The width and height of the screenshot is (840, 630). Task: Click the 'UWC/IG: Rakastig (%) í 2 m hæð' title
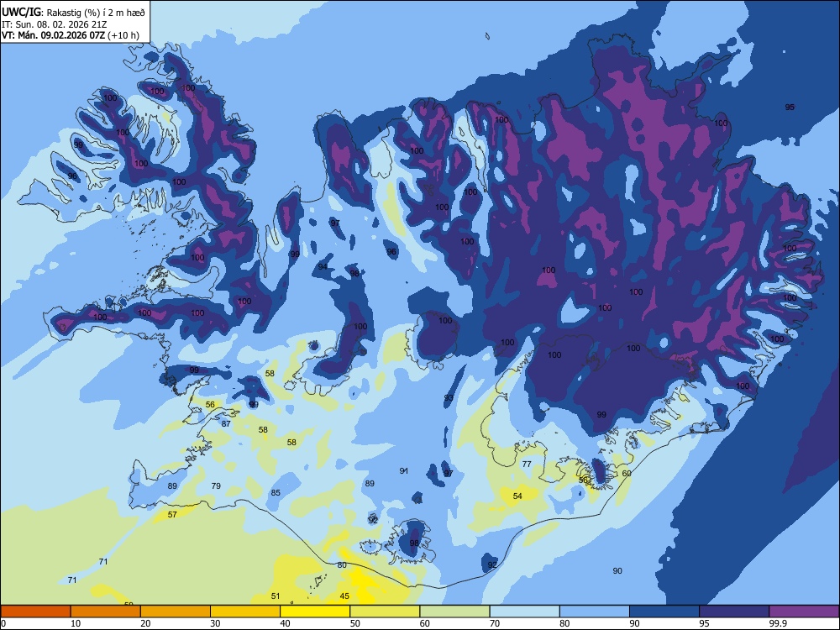coord(73,13)
